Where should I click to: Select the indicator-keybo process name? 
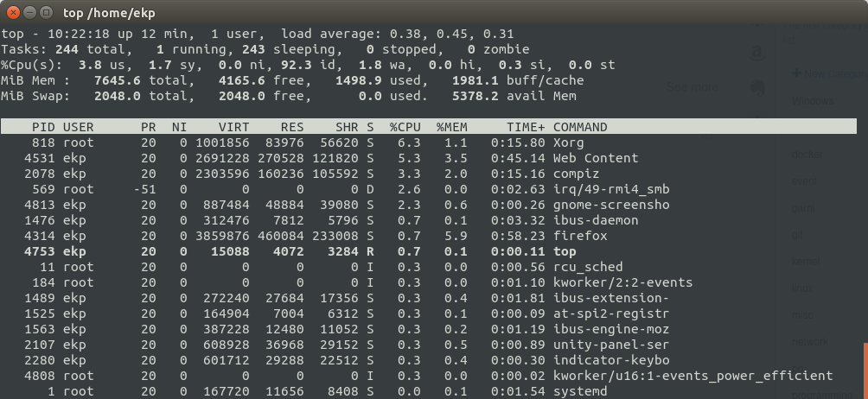(x=611, y=360)
